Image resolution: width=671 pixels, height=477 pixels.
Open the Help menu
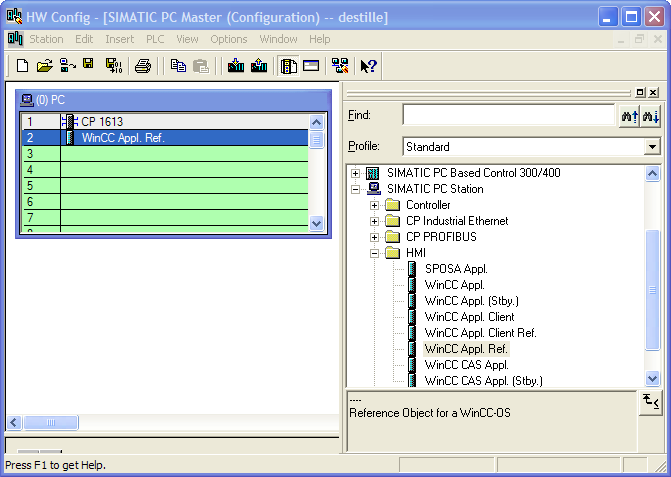320,39
